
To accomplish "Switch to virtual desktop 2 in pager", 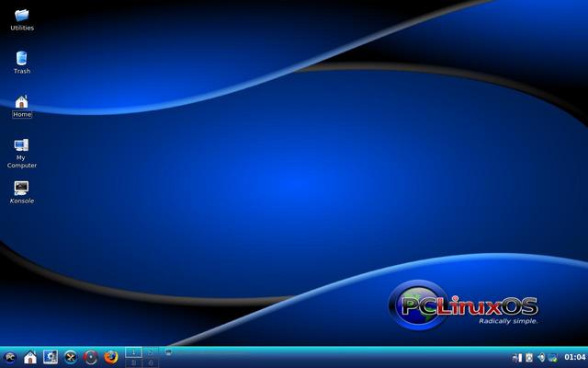I will (x=151, y=351).
